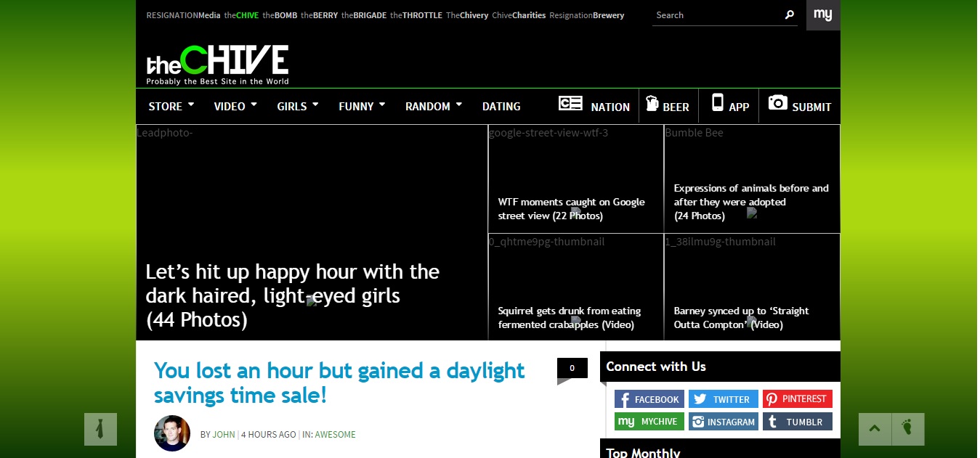The image size is (980, 458).
Task: Click the footprint icon at bottom right
Action: 907,428
